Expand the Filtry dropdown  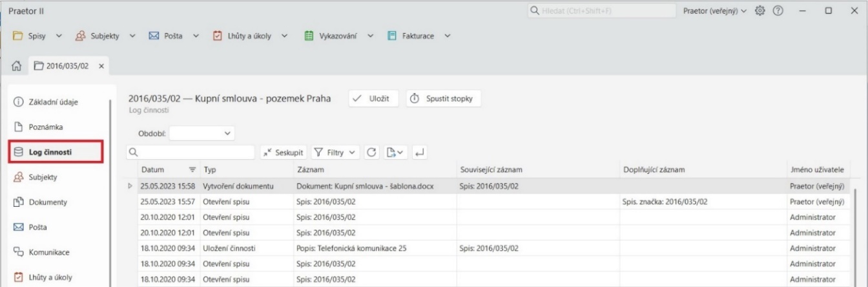(335, 152)
